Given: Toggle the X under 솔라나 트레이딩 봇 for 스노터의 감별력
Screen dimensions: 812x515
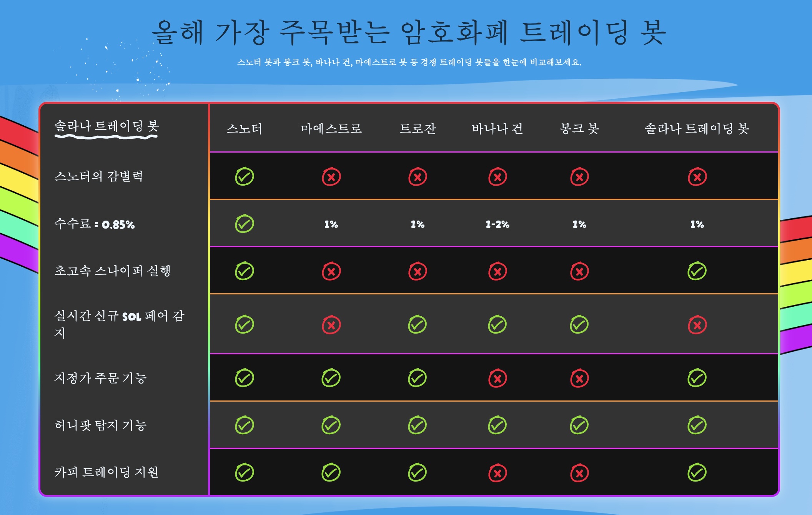Looking at the screenshot, I should [x=697, y=176].
